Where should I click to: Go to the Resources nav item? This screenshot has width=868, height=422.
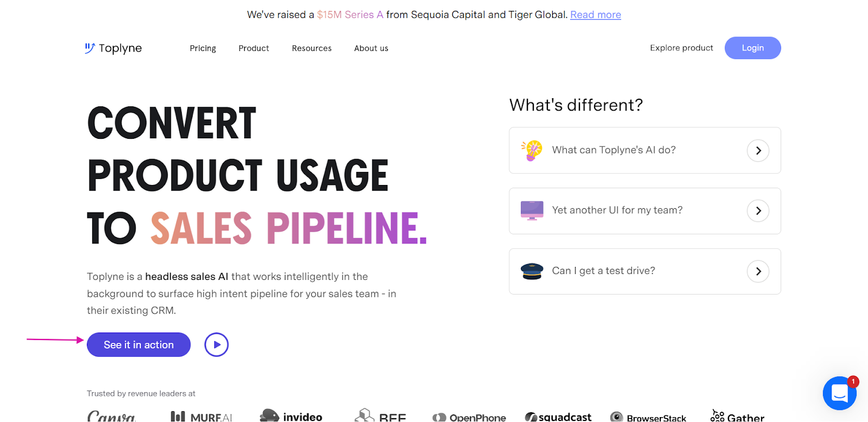[x=311, y=48]
